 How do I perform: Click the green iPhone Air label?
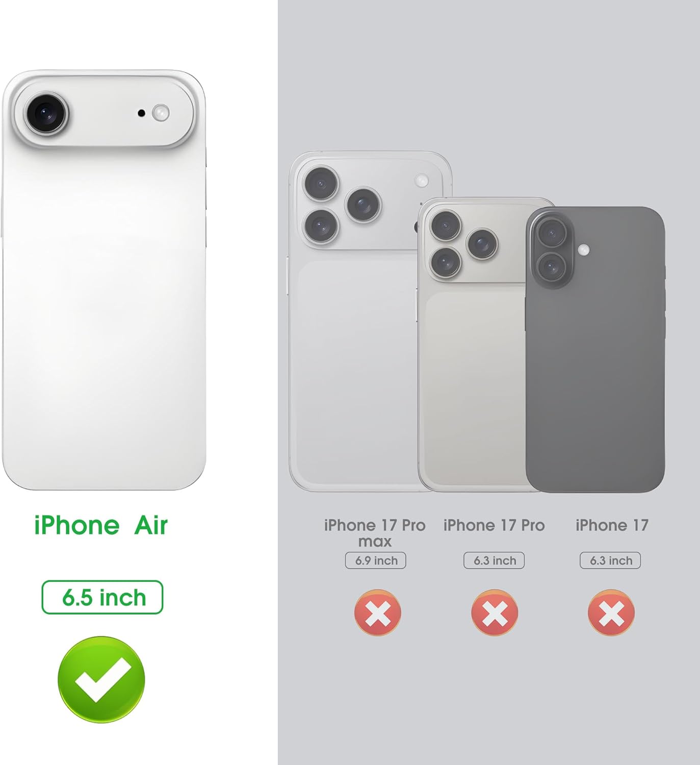[x=101, y=525]
